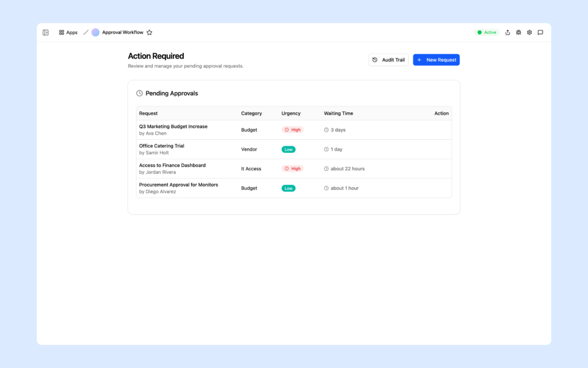Toggle the sidebar panel icon

pos(45,33)
